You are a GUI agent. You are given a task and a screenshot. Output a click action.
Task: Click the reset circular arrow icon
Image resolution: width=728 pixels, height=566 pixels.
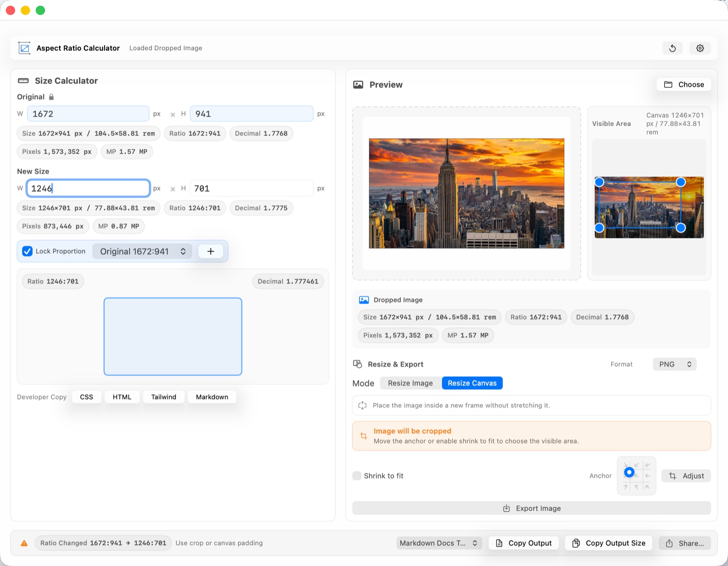pos(672,48)
